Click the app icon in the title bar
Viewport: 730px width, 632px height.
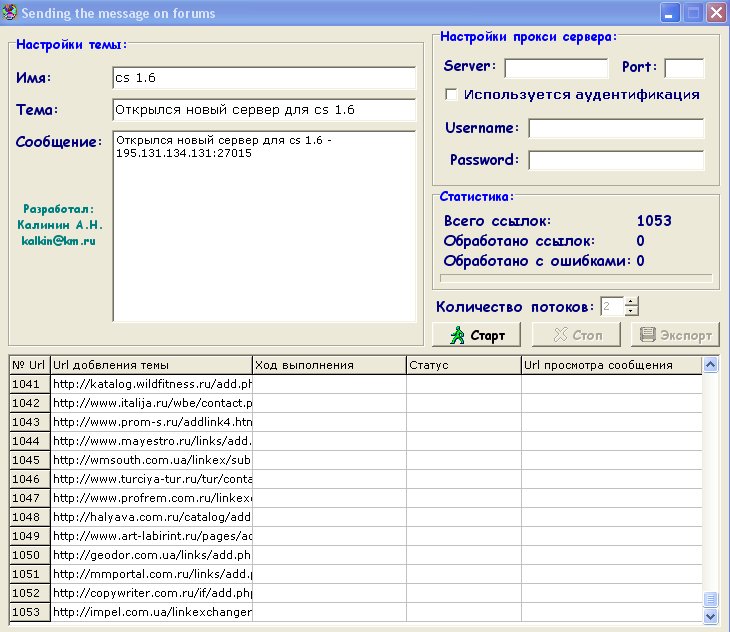(x=9, y=12)
